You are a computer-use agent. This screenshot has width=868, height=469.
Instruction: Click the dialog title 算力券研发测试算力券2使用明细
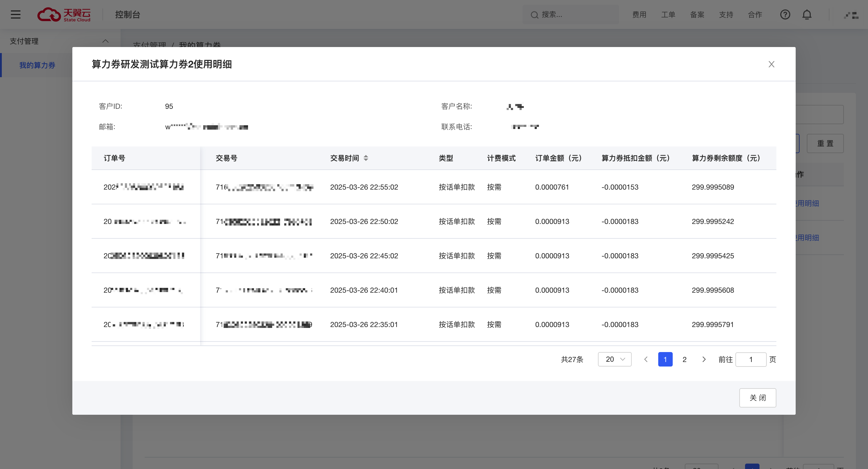coord(162,64)
